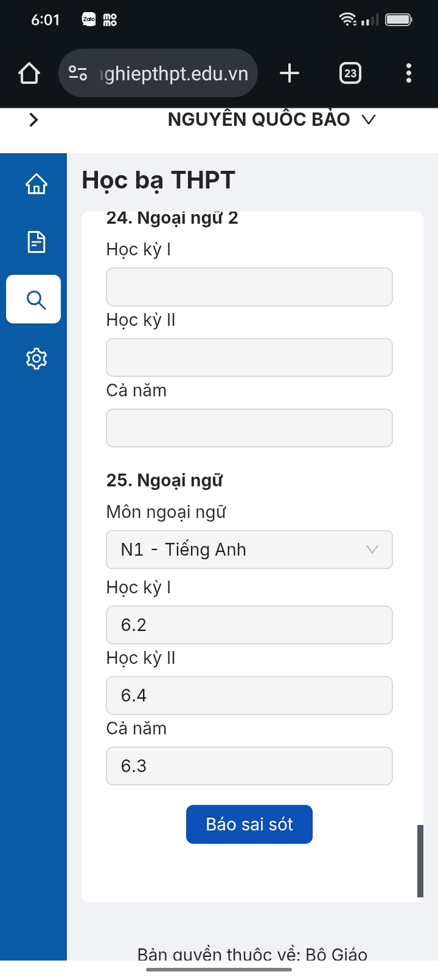Expand the NGUYỄN QUỐC BẢO user menu
Screen dimensions: 438x980
272,119
